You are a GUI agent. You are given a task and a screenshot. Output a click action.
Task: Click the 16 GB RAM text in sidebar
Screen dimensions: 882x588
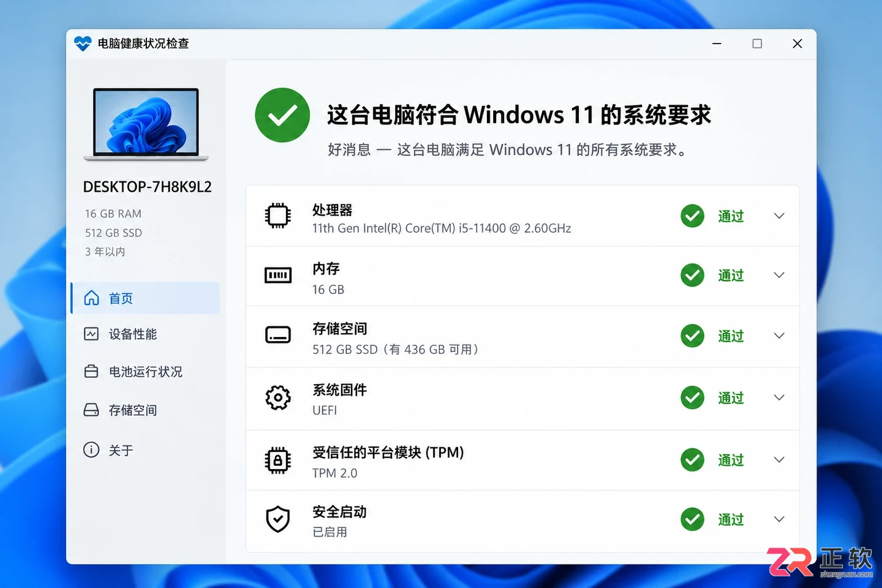pos(113,214)
